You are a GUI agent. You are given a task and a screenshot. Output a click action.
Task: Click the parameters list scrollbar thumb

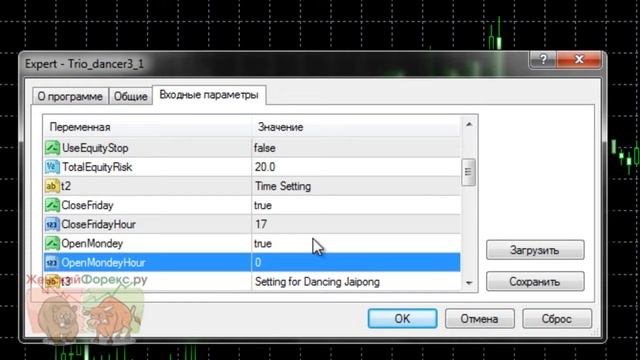(469, 172)
